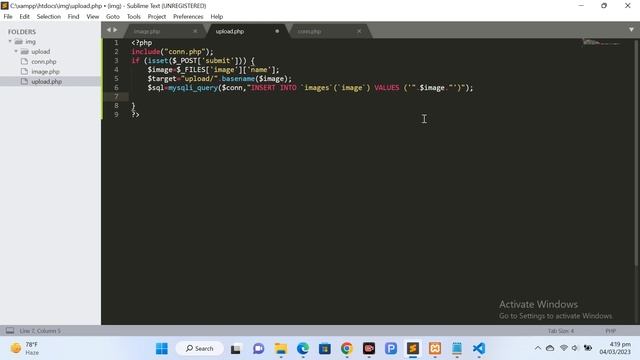
Task: Open Microsoft Store from the taskbar
Action: 325,349
